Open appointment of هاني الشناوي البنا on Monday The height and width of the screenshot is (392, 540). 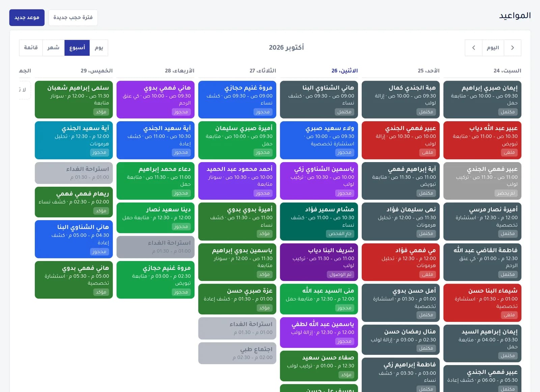(x=319, y=100)
